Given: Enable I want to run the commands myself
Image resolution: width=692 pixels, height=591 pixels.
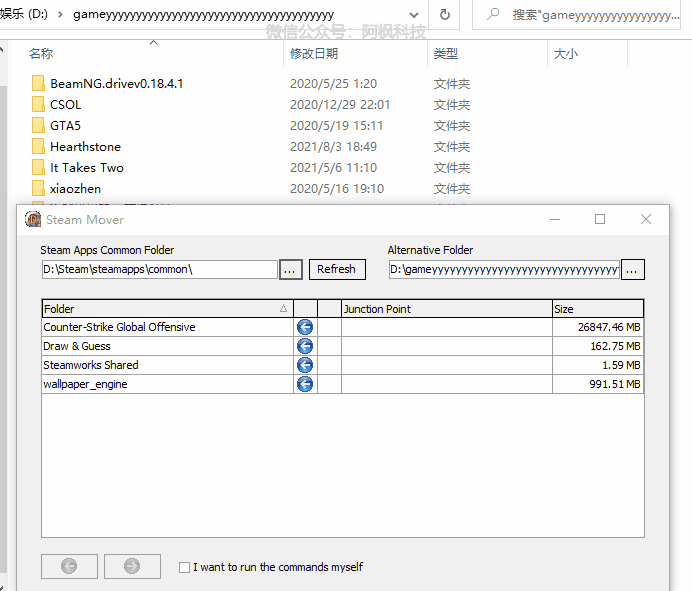Looking at the screenshot, I should (x=184, y=567).
